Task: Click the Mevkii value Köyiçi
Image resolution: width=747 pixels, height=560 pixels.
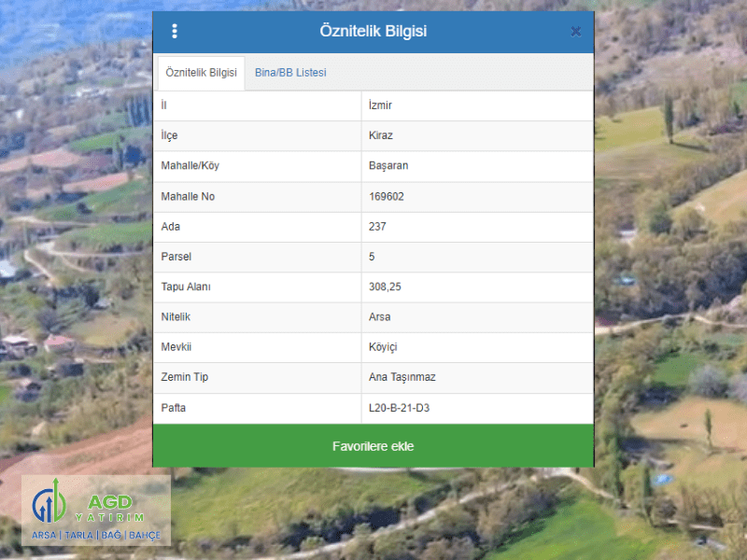Action: (383, 347)
